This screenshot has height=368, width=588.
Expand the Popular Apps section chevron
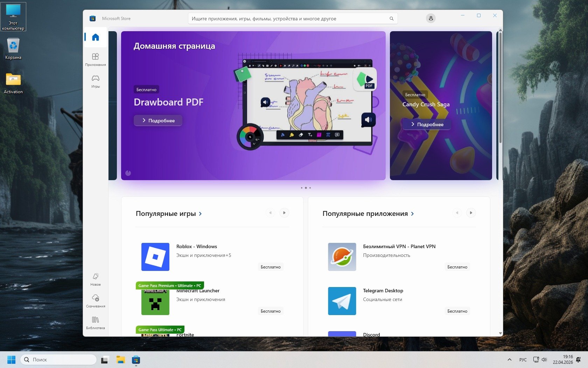(412, 214)
